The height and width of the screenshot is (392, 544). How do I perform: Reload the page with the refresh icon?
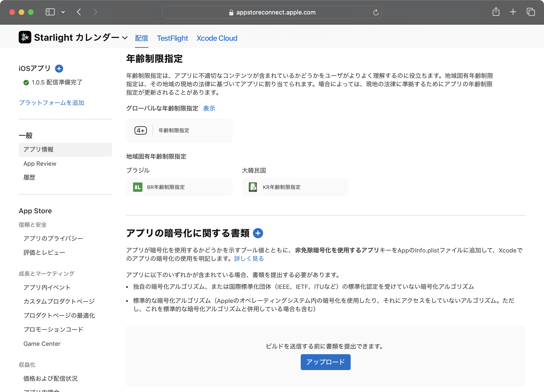tap(376, 12)
